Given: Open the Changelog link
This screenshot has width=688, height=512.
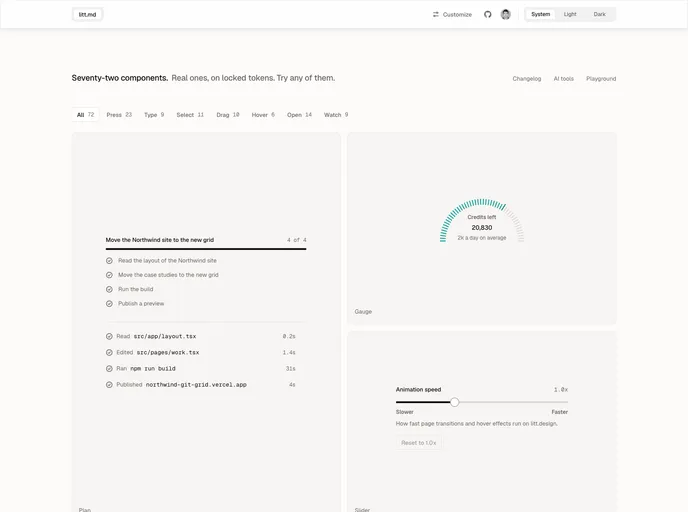Looking at the screenshot, I should pos(527,79).
